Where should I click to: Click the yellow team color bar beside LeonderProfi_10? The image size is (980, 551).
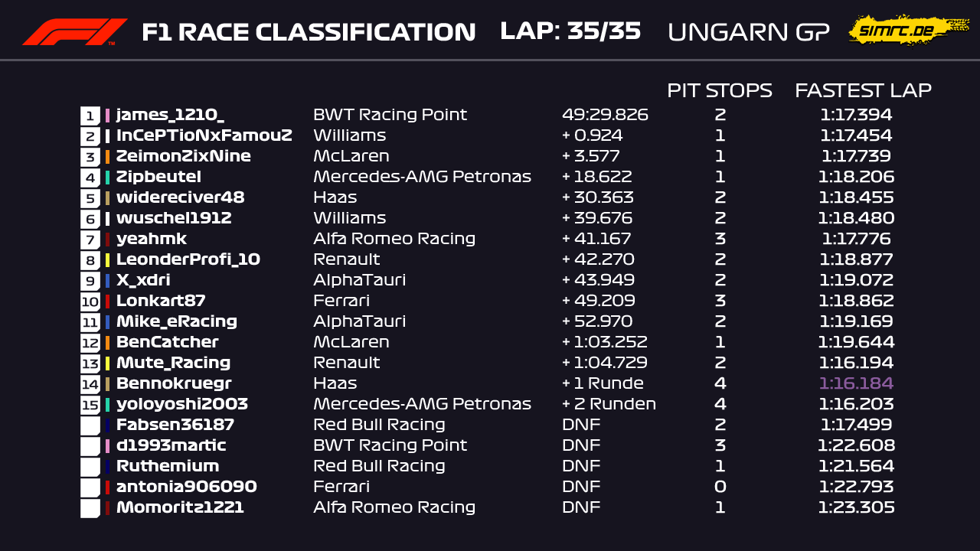coord(108,260)
